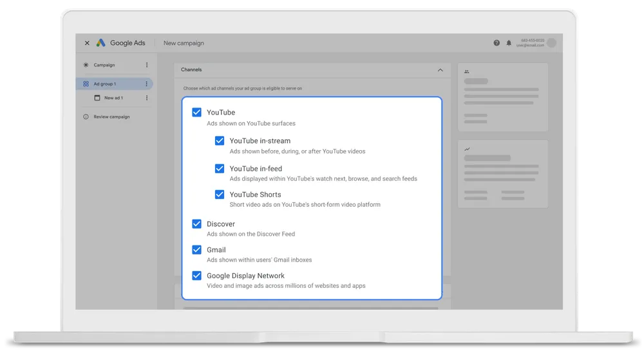Open the three-dot menu beside New ad 1

[147, 98]
